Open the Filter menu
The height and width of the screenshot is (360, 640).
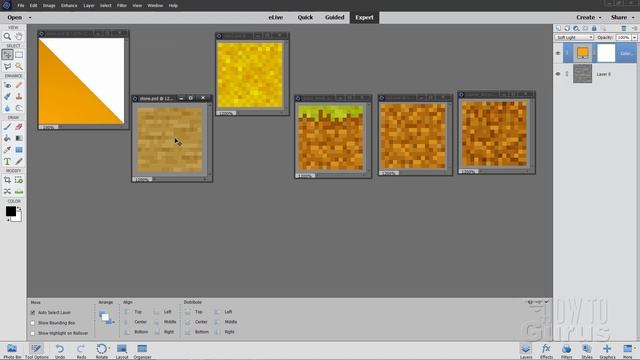pyautogui.click(x=122, y=6)
